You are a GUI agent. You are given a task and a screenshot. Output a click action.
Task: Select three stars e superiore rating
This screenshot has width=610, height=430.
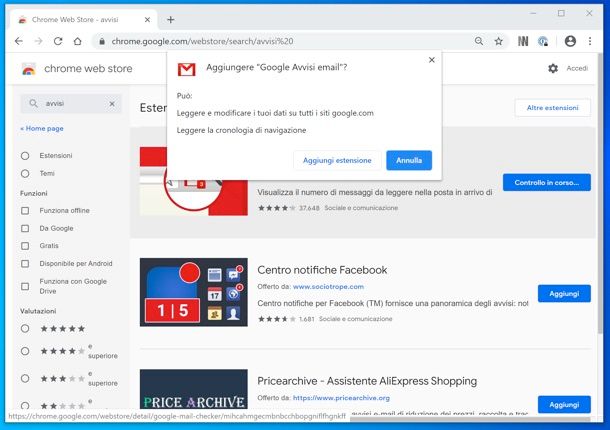25,378
